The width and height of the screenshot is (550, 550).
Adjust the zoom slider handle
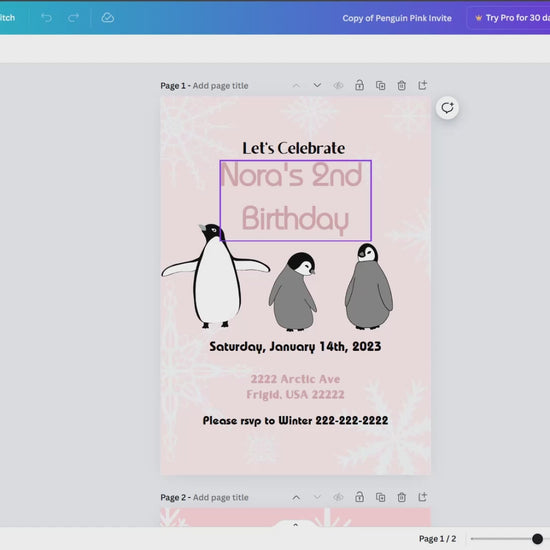coord(537,538)
